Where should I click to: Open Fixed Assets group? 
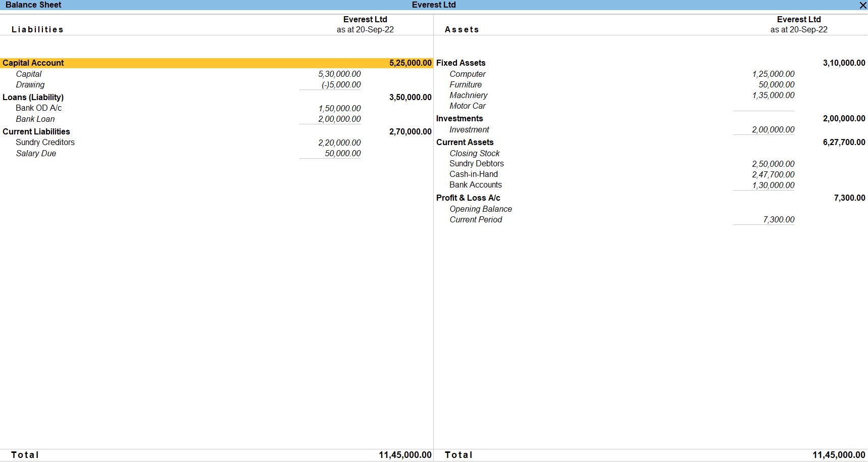461,63
